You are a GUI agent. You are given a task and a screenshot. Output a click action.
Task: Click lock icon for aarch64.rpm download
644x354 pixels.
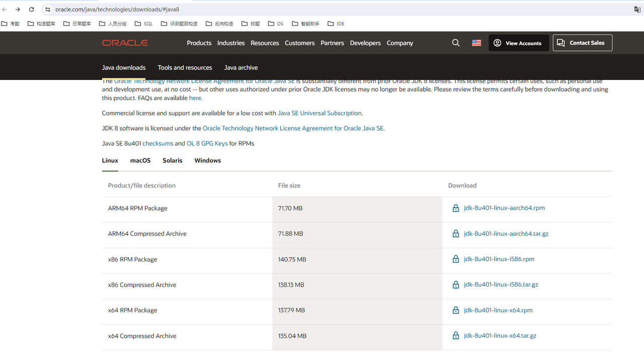(456, 208)
